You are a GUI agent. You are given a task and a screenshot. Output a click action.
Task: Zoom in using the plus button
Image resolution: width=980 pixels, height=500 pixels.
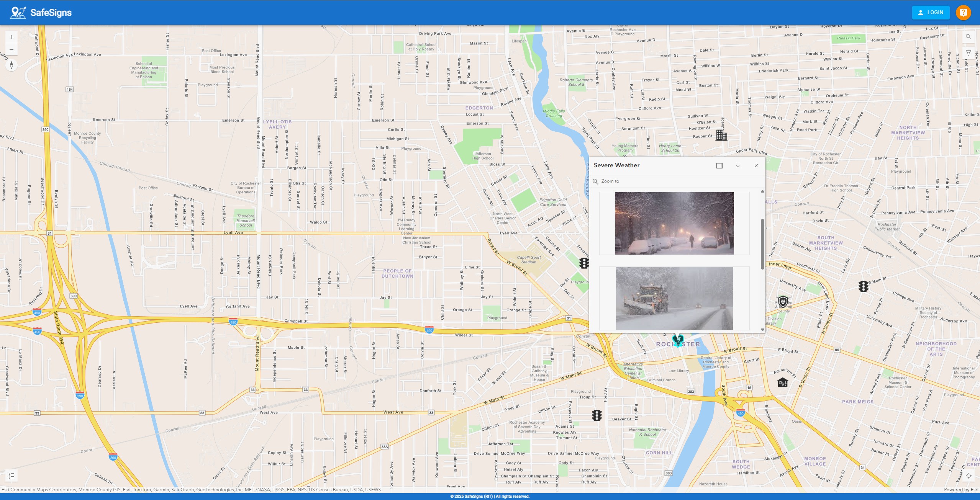pyautogui.click(x=11, y=37)
